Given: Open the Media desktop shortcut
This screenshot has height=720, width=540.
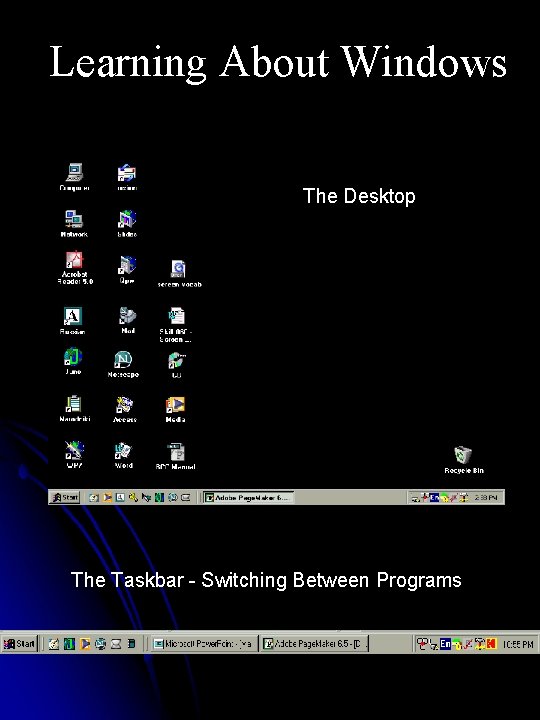Looking at the screenshot, I should tap(175, 410).
